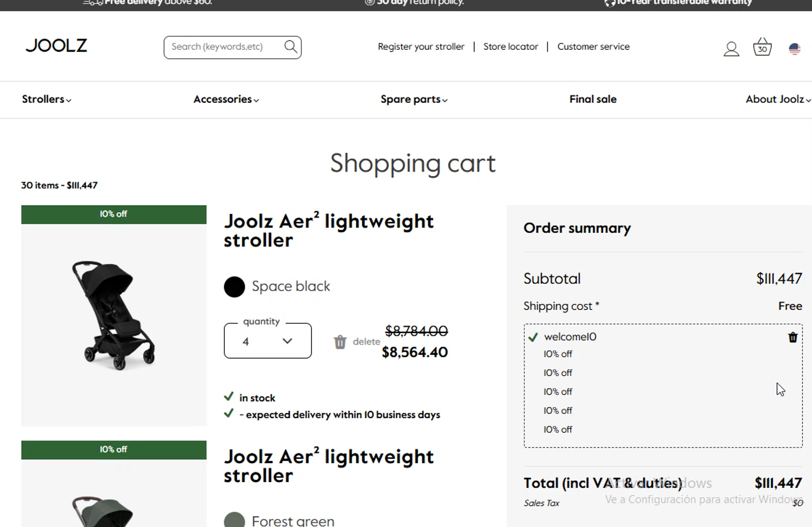Viewport: 812px width, 527px height.
Task: Open the quantity dropdown showing 4
Action: [x=268, y=341]
